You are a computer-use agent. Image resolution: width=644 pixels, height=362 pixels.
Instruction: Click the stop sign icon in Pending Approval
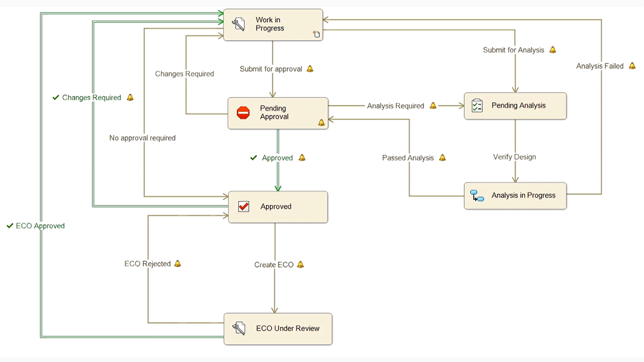243,113
